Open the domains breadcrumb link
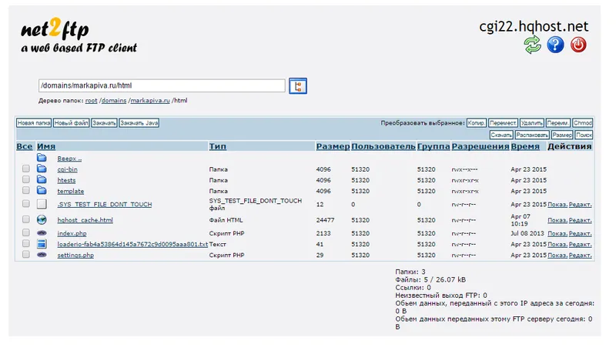 pyautogui.click(x=114, y=101)
